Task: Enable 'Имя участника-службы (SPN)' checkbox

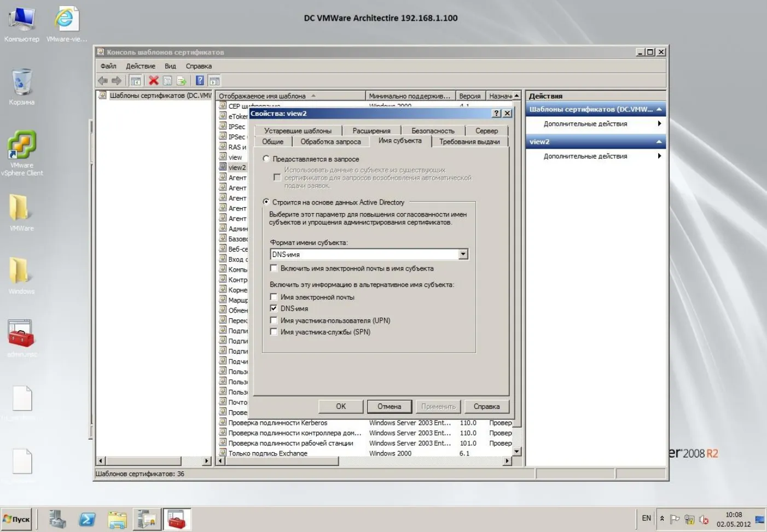Action: pyautogui.click(x=274, y=332)
